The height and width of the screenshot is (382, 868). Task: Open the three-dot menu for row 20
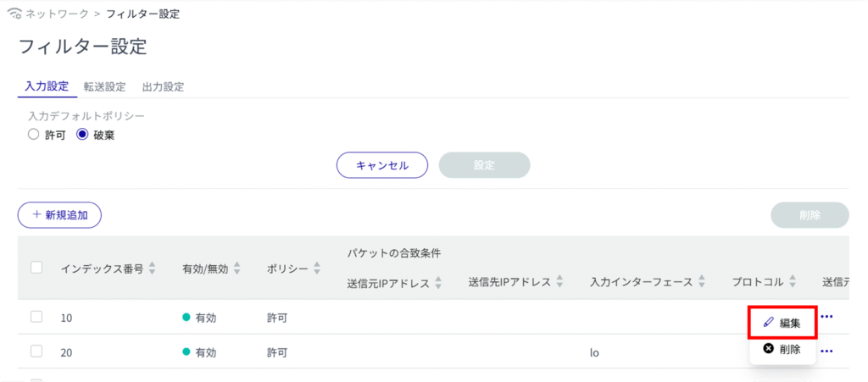point(827,351)
